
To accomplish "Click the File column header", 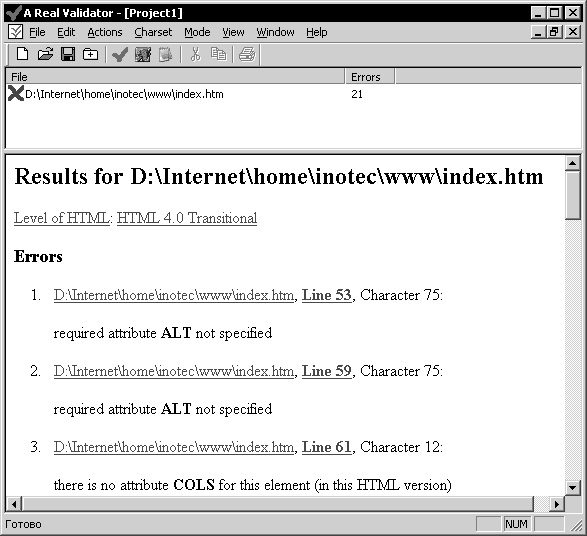I will [175, 77].
